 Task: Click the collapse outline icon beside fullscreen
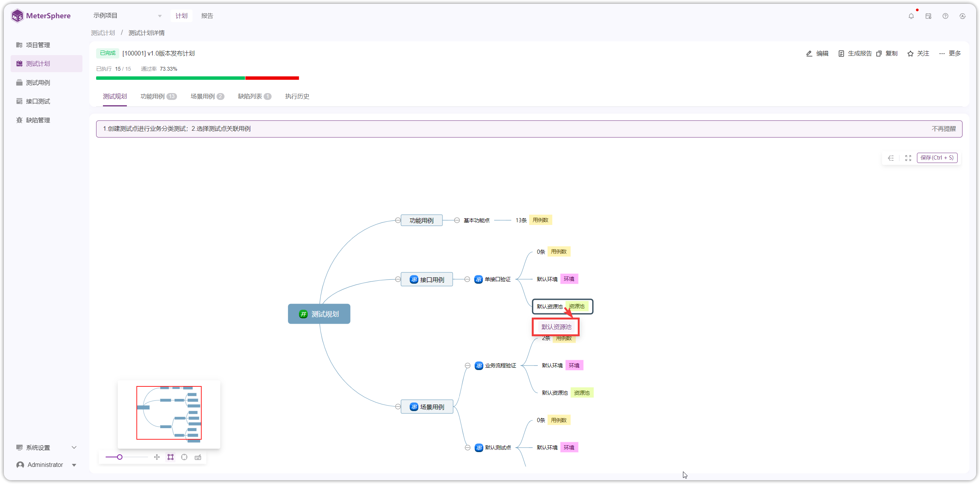click(x=891, y=158)
